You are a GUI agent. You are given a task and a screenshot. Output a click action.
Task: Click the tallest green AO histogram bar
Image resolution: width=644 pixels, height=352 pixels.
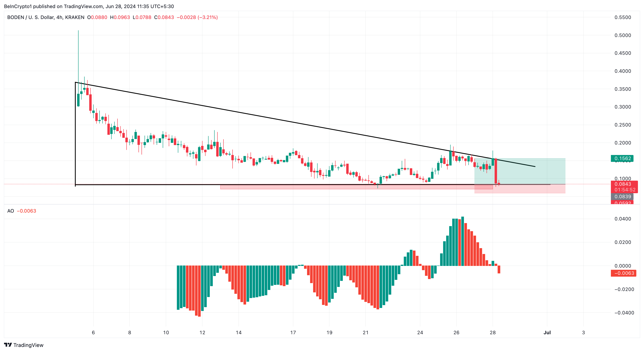point(463,240)
